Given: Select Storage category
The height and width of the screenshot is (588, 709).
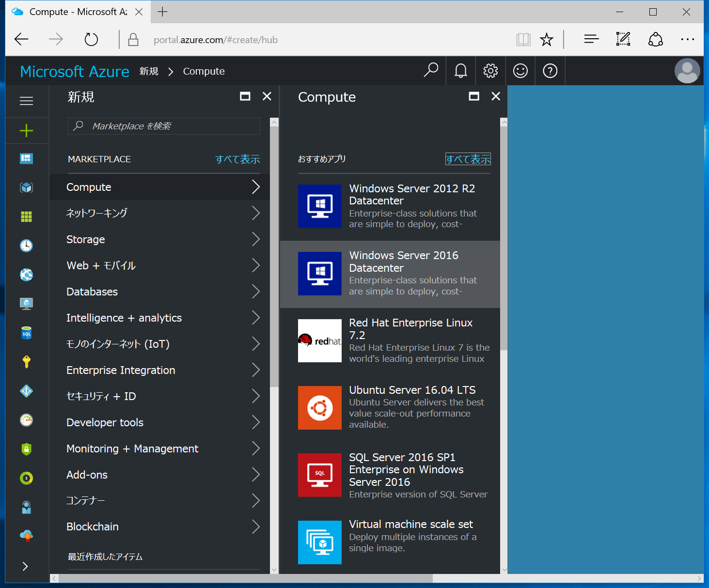Looking at the screenshot, I should coord(159,239).
